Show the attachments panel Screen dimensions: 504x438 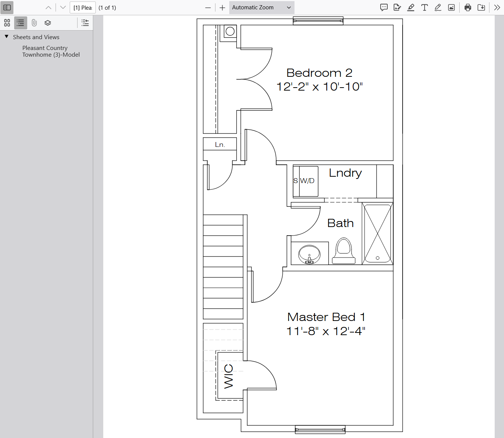click(x=34, y=23)
